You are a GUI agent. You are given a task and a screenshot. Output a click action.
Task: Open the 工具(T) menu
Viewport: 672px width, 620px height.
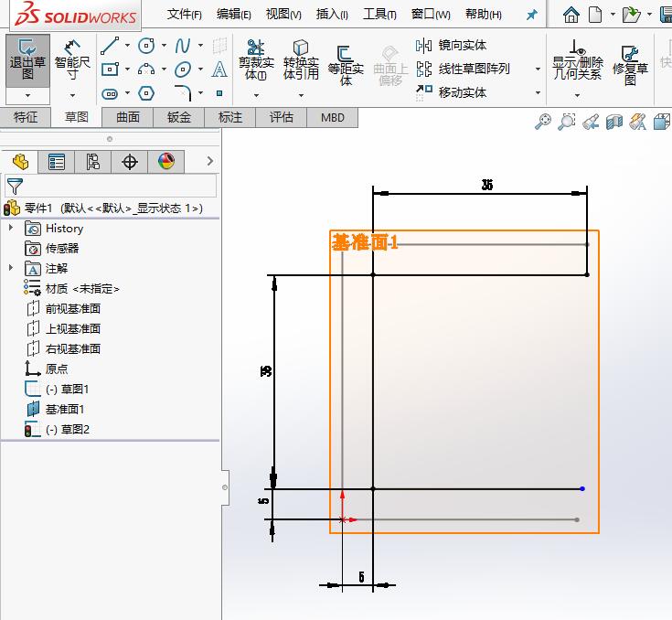379,15
